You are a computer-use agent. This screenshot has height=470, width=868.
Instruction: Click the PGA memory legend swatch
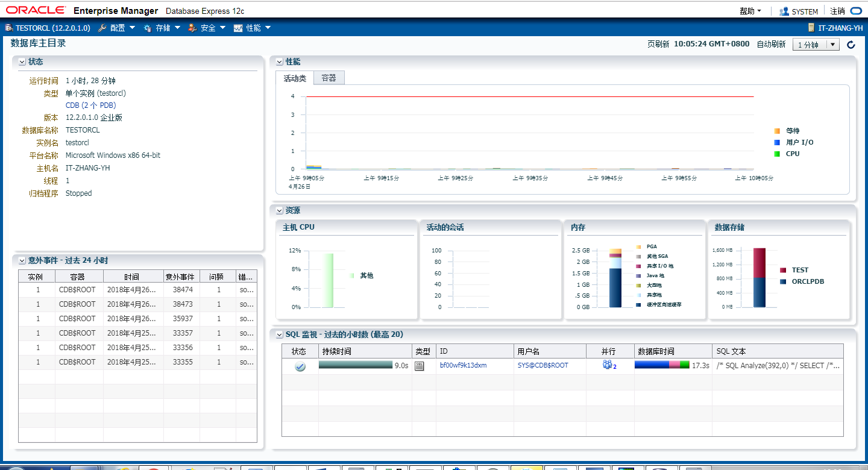pos(638,246)
